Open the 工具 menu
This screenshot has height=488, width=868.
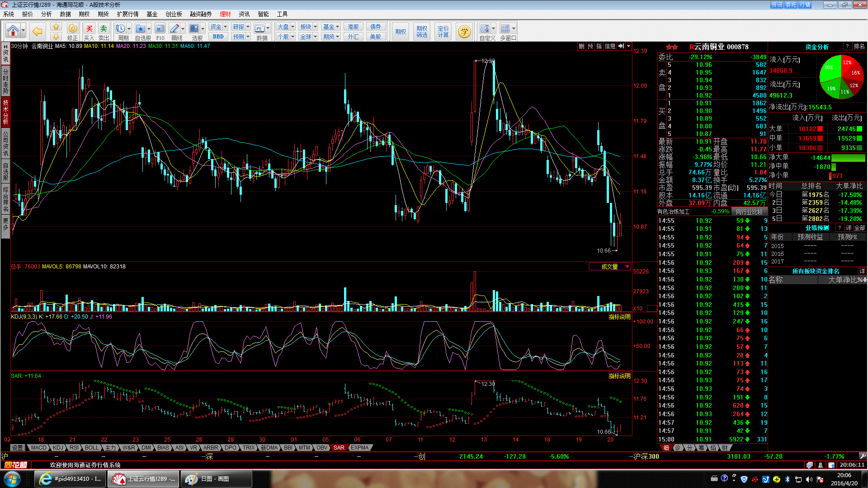pyautogui.click(x=282, y=14)
